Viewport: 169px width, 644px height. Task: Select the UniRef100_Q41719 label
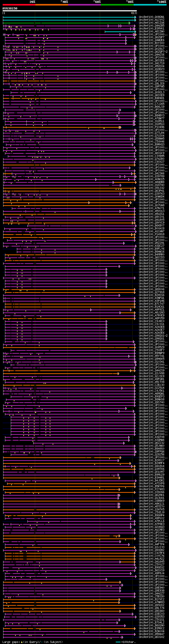[x=152, y=63]
